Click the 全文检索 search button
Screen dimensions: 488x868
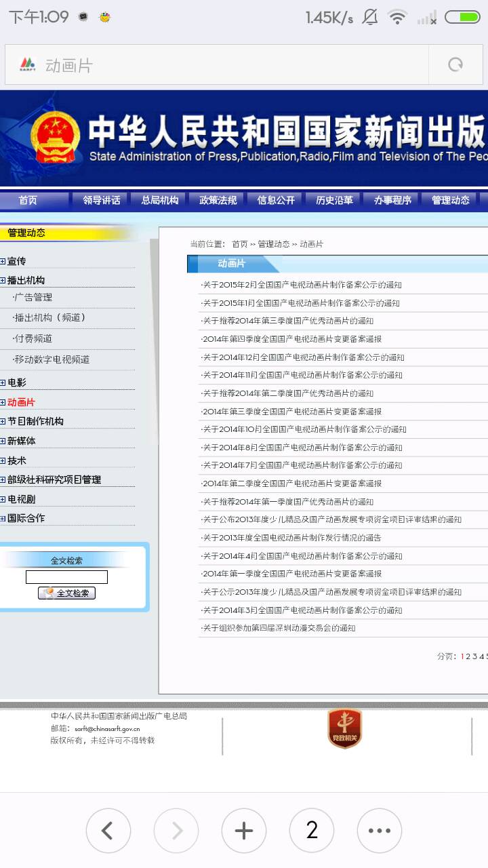[67, 593]
